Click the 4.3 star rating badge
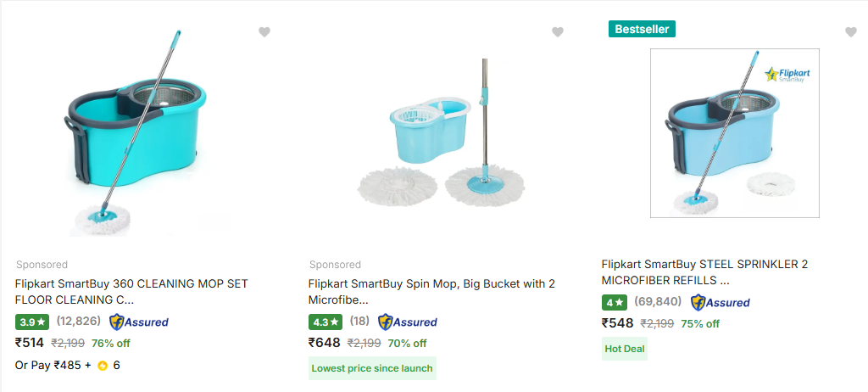The height and width of the screenshot is (392, 868). coord(326,322)
